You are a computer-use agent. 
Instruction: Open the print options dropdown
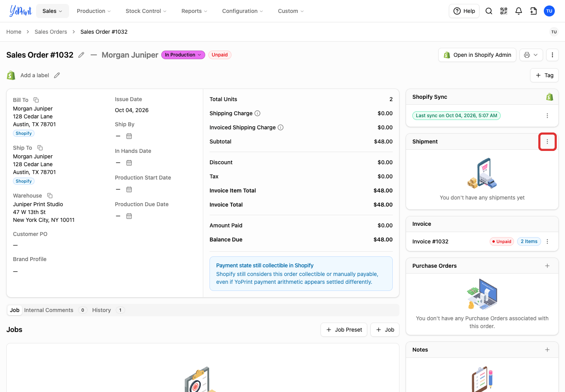point(531,55)
